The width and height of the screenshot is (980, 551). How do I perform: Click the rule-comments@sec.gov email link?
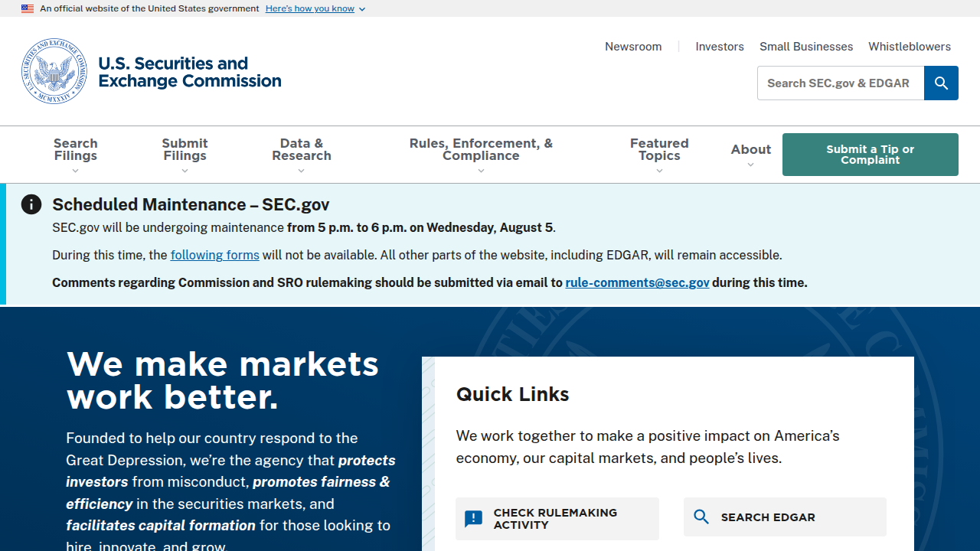[637, 282]
